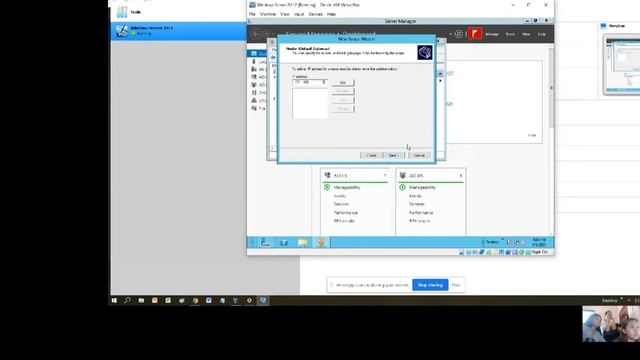Click the webcam video thumbnail
640x360 pixels.
(611, 324)
